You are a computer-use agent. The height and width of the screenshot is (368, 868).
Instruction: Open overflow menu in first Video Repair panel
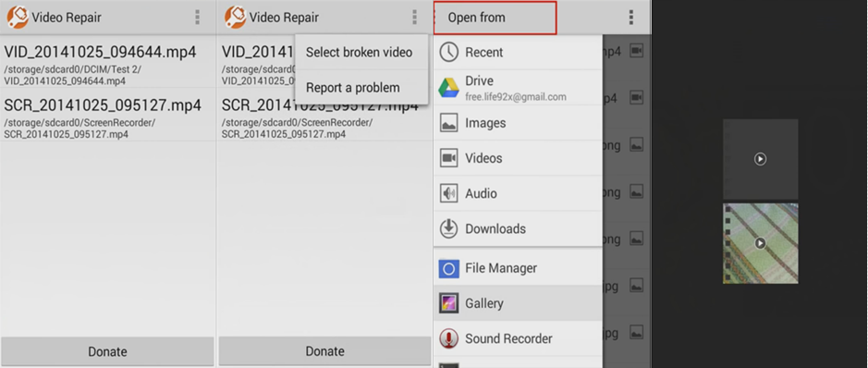pyautogui.click(x=197, y=18)
